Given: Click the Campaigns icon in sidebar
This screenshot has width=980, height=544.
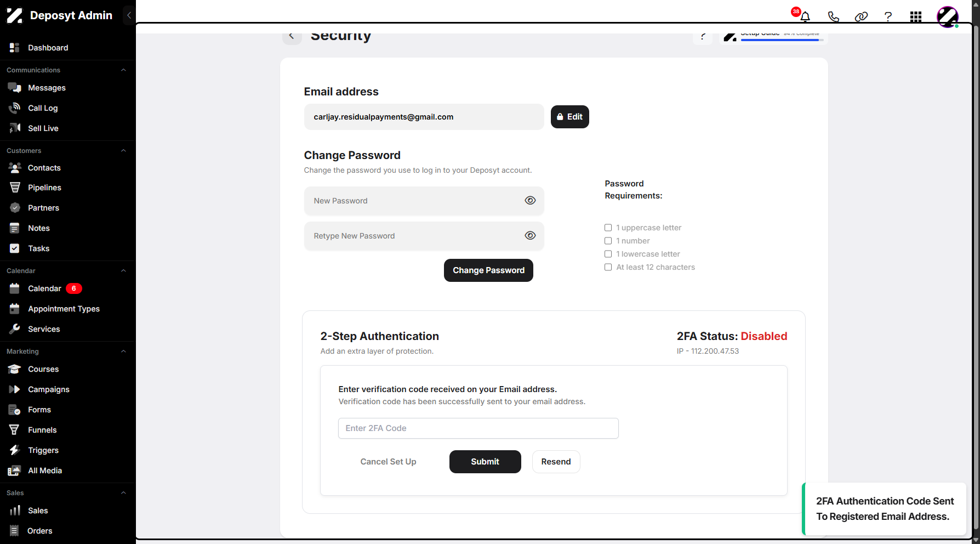Looking at the screenshot, I should point(15,389).
